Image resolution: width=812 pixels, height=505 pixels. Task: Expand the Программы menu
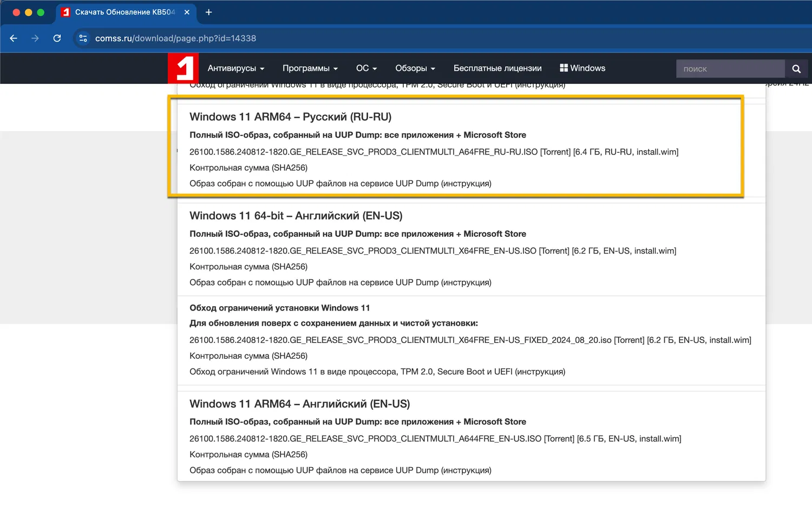pyautogui.click(x=310, y=68)
